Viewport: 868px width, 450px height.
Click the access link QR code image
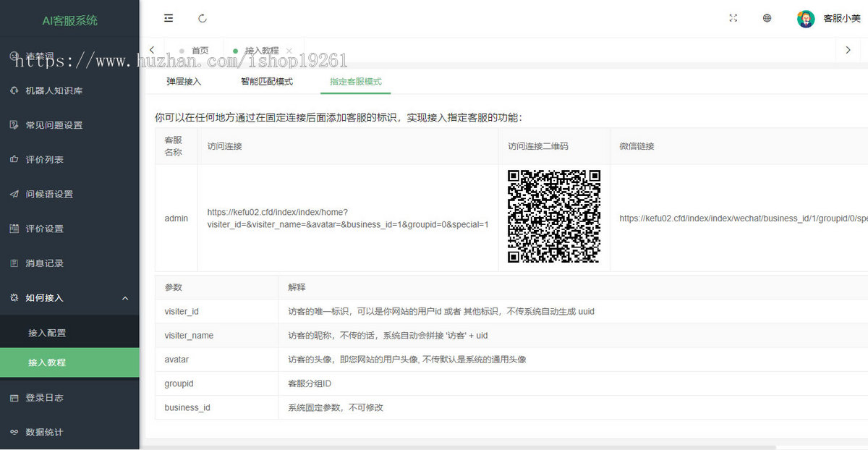click(x=554, y=216)
